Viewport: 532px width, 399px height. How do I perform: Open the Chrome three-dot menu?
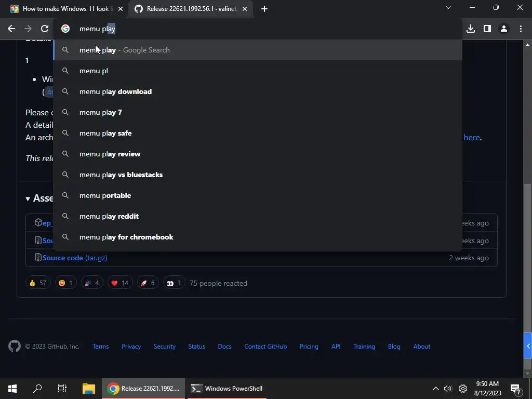click(x=521, y=29)
